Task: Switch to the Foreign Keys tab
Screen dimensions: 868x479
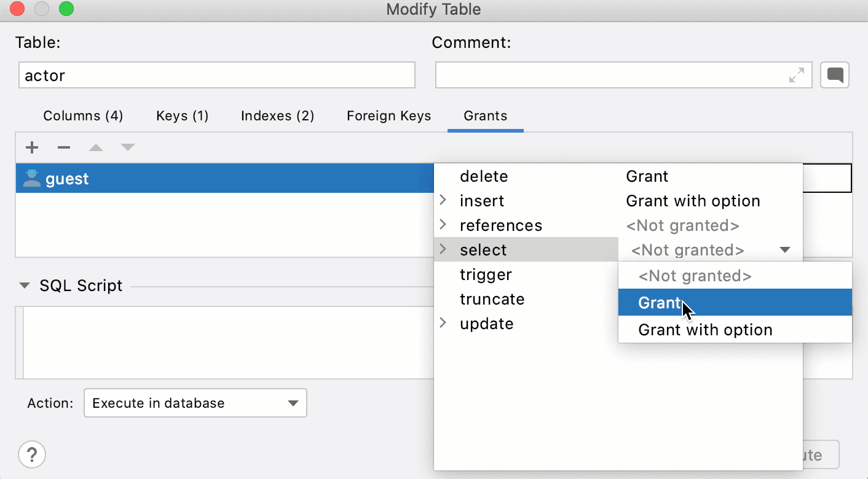Action: point(389,116)
